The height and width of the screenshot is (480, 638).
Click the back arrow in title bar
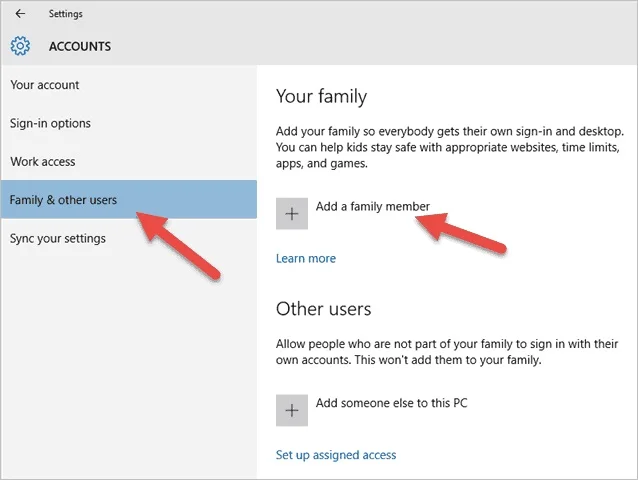point(21,14)
